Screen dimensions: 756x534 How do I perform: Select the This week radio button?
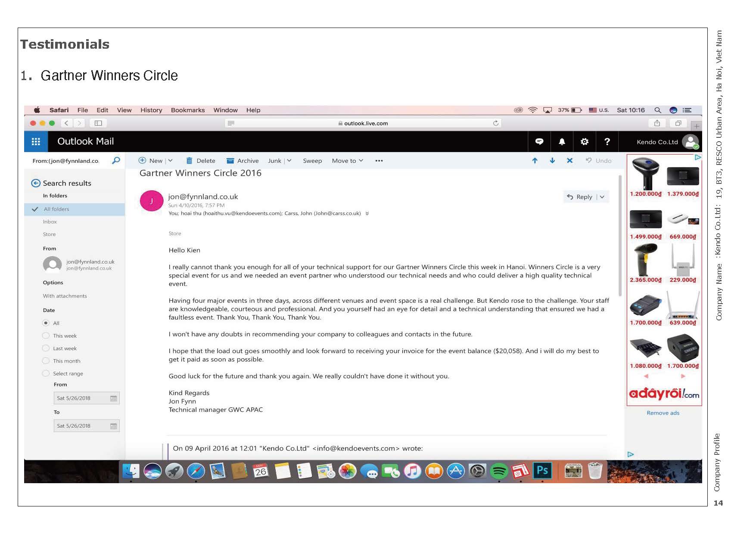pyautogui.click(x=46, y=335)
